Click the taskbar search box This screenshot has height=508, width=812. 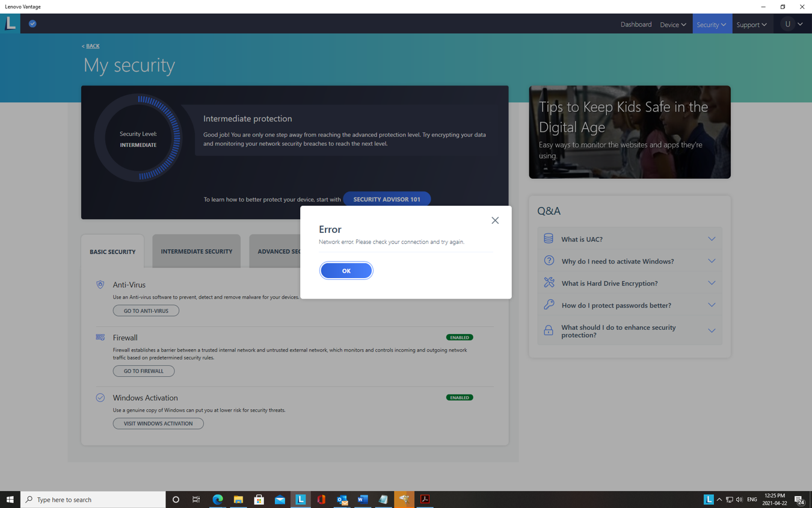(93, 500)
